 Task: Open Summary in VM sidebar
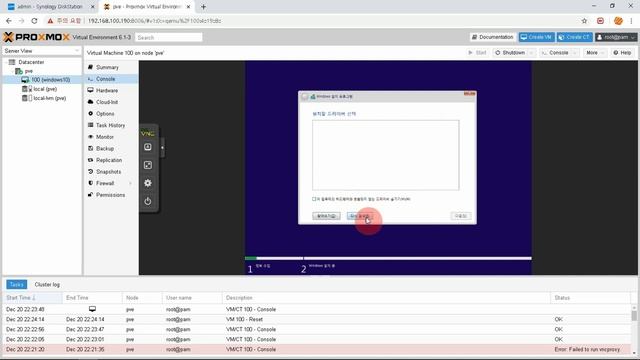click(107, 67)
